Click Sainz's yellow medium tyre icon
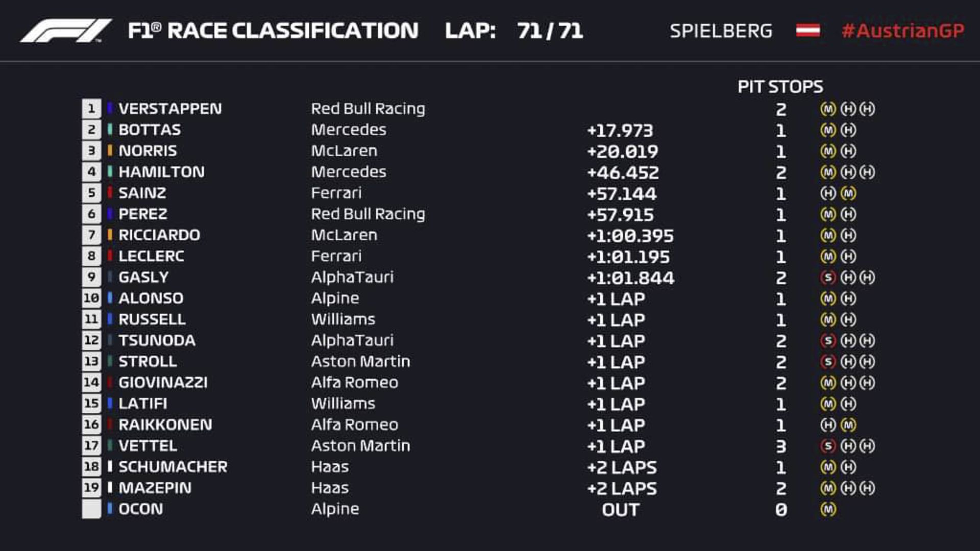980x551 pixels. pos(848,193)
